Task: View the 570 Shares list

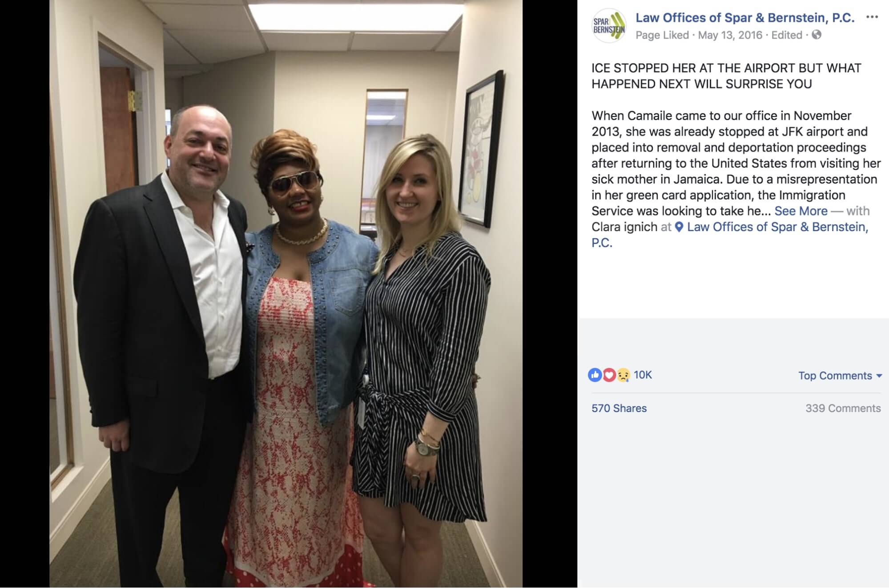Action: tap(619, 408)
